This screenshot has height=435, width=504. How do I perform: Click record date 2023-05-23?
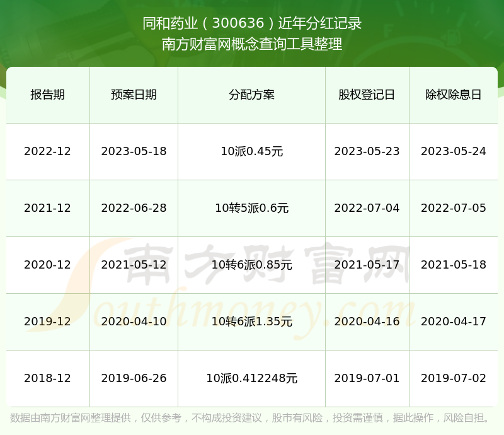[x=367, y=151]
